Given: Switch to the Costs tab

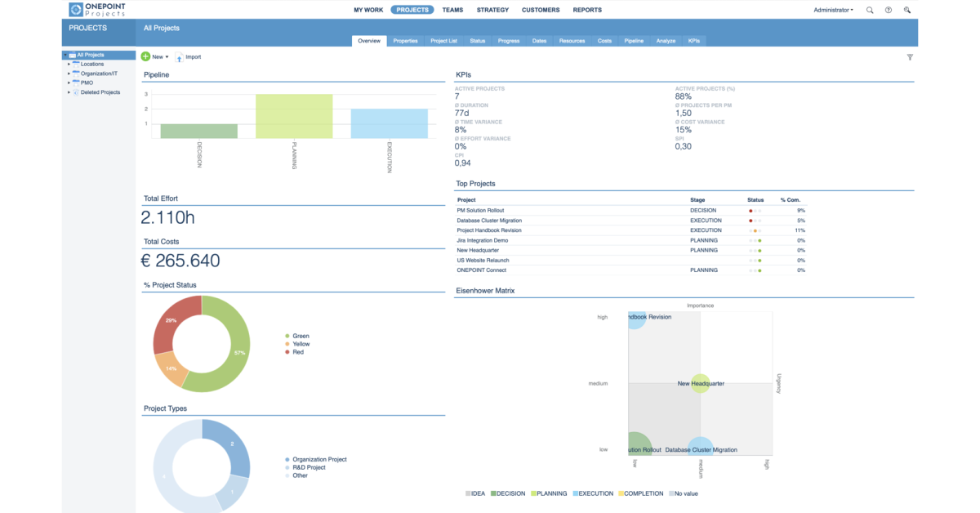Looking at the screenshot, I should (x=604, y=41).
